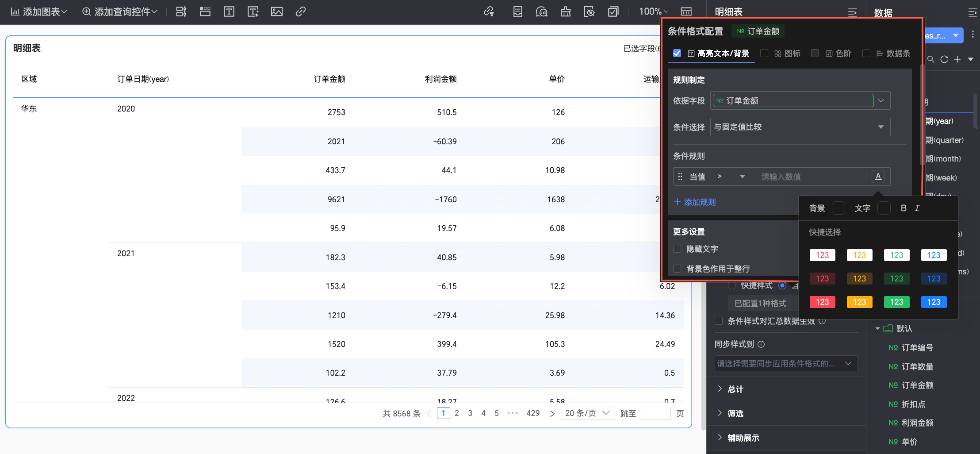
Task: Open the 背景 color picker swatch
Action: click(x=838, y=208)
